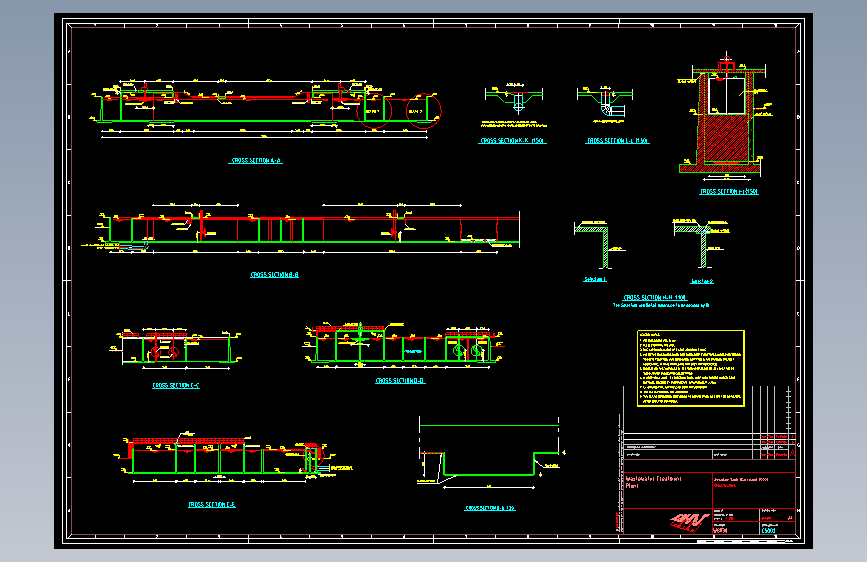Screen dimensions: 867x562
Task: Click the Solution 2 caption
Action: pos(702,282)
